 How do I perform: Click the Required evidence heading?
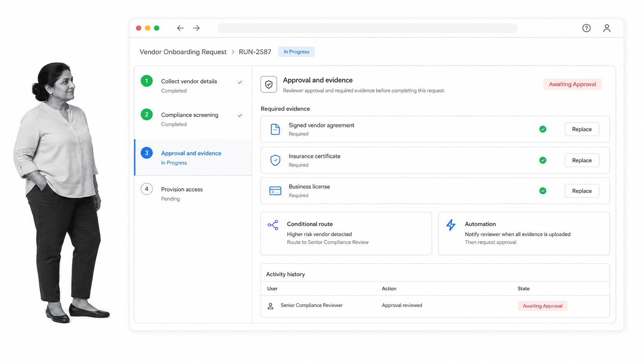click(285, 109)
